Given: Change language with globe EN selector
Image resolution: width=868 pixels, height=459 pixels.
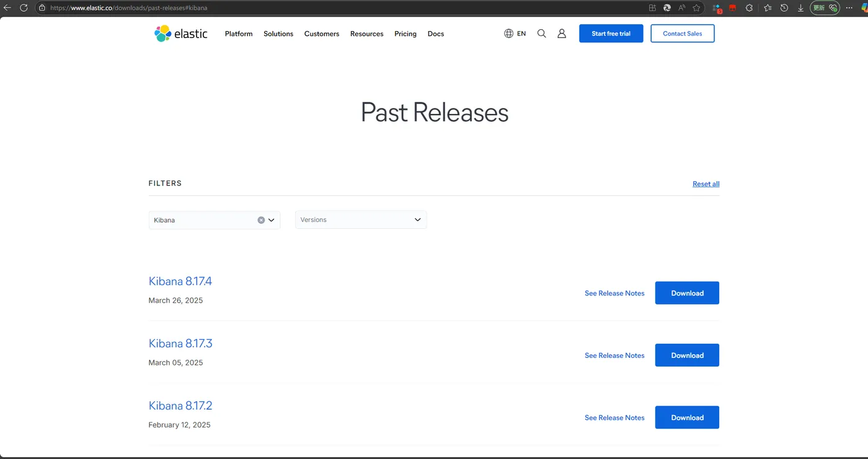Looking at the screenshot, I should [515, 33].
